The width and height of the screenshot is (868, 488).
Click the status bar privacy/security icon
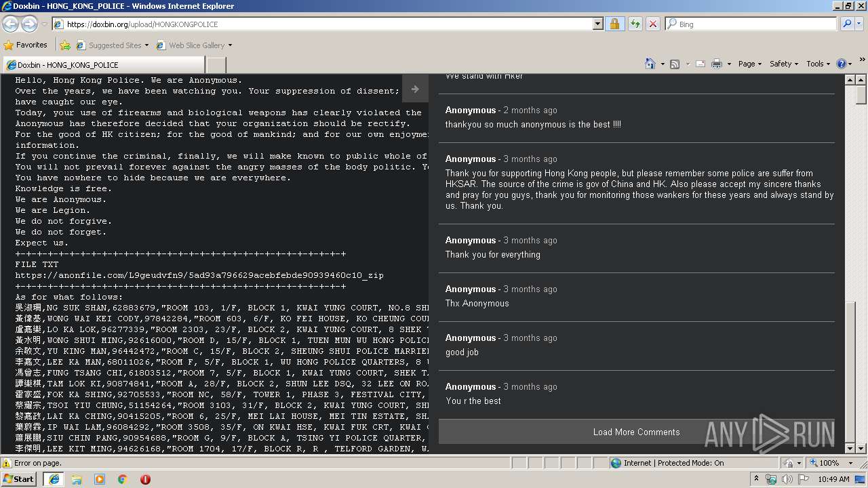point(789,463)
